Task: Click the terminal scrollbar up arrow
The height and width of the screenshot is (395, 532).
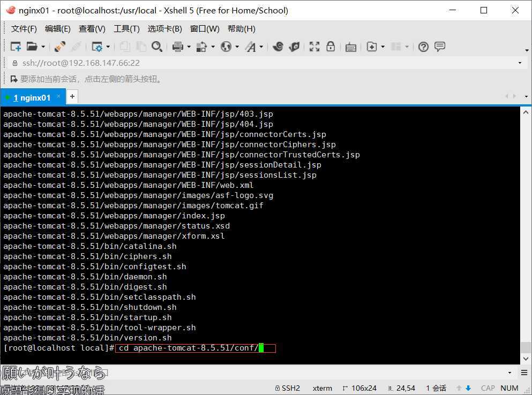Action: [x=526, y=112]
